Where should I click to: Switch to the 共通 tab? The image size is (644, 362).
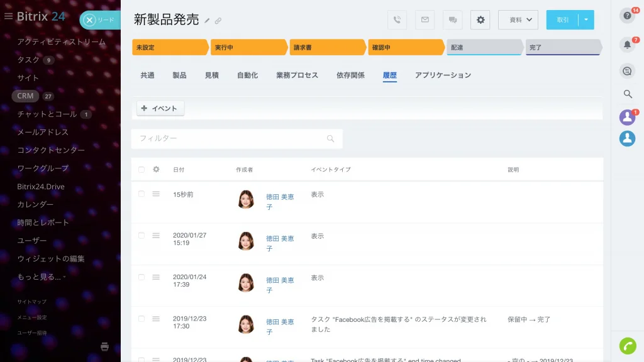coord(147,75)
